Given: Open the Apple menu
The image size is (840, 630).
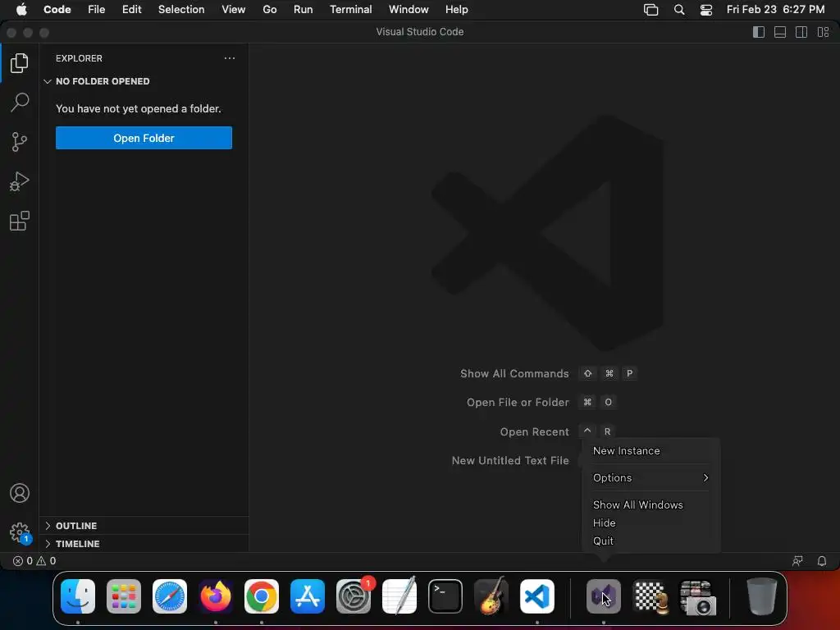Looking at the screenshot, I should 21,10.
